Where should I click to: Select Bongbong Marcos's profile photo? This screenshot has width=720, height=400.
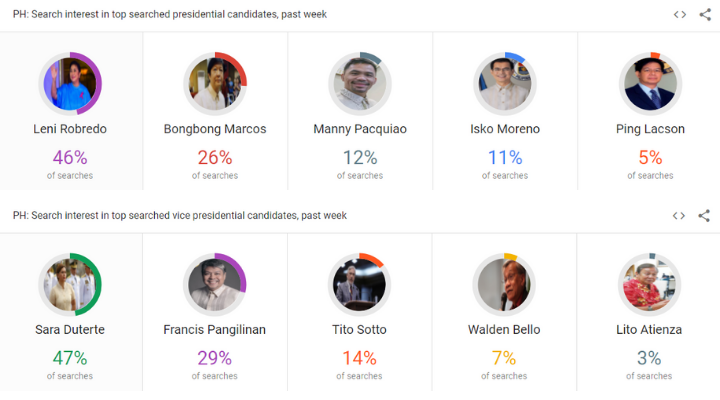(x=215, y=83)
